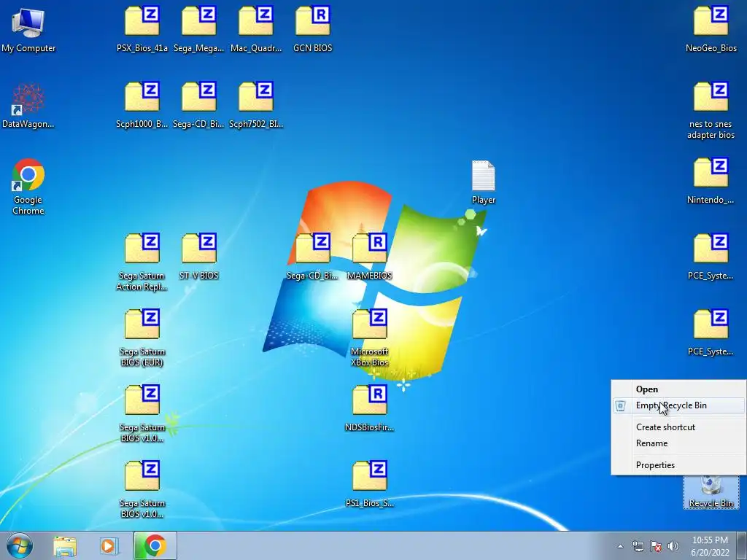
Task: Select the Recycle Bin desktop icon
Action: coord(711,492)
